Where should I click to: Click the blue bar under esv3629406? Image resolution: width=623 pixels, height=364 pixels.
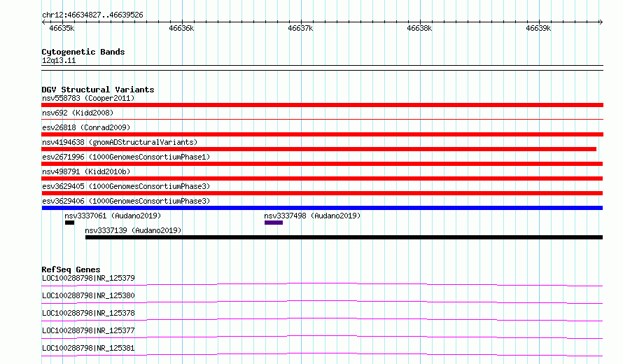(x=322, y=208)
